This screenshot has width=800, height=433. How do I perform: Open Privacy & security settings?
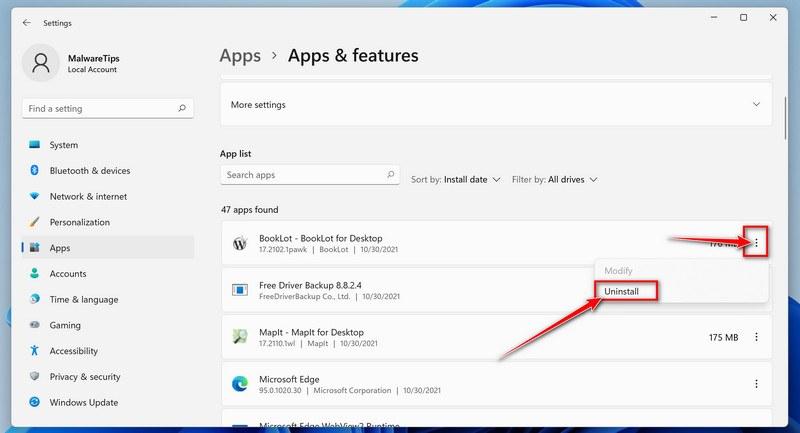108,376
